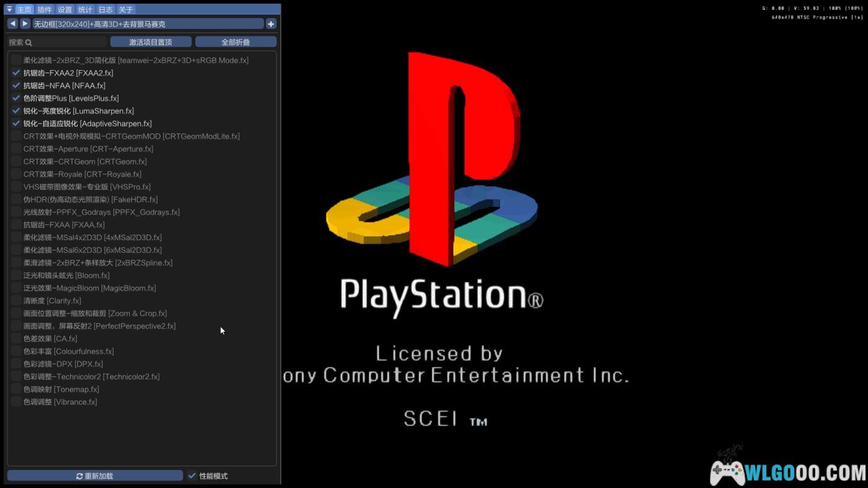This screenshot has width=868, height=488.
Task: Open the 日志 log tab
Action: click(x=105, y=9)
